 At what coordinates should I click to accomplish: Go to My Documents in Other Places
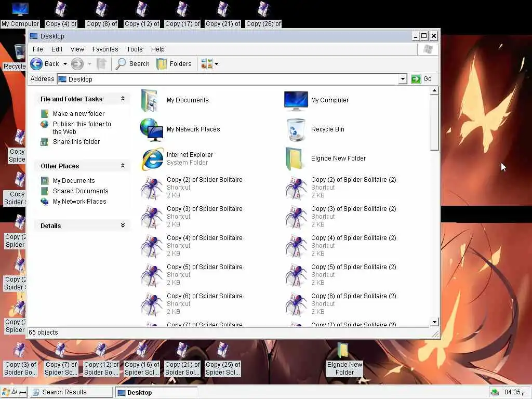point(74,180)
